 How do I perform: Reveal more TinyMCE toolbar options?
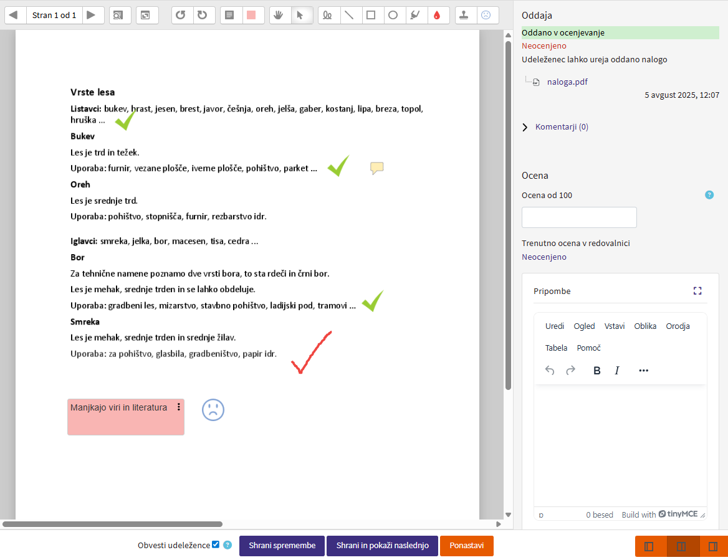(644, 371)
